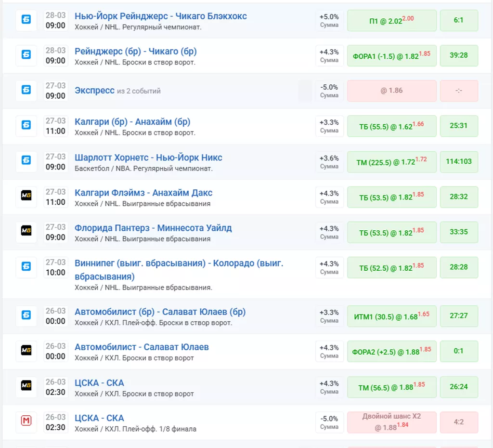Open Автомобилист (бр) - Салават Юлаев (бр) link
The width and height of the screenshot is (493, 448).
pos(160,312)
